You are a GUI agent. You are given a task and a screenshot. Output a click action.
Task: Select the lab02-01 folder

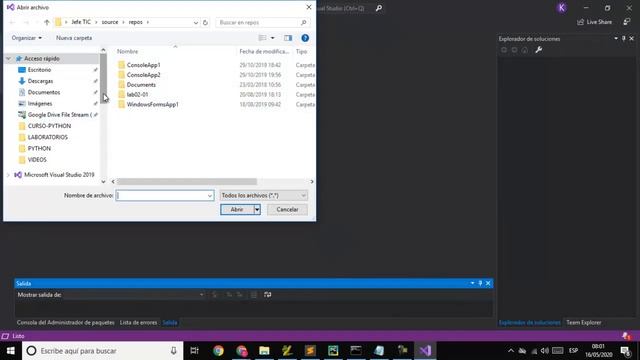click(x=137, y=94)
